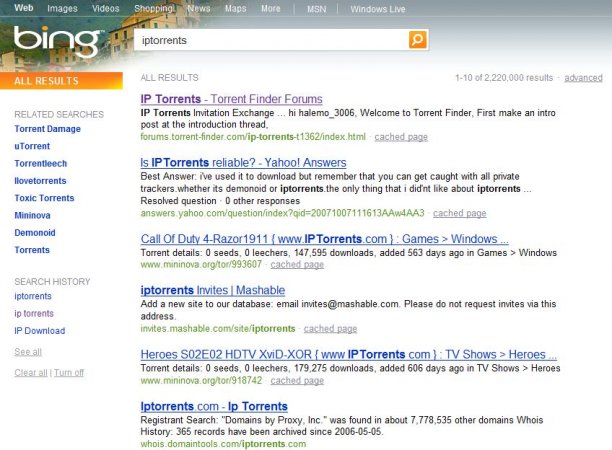Select related search Torrent Damage
Viewport: 612px width, 450px height.
48,129
